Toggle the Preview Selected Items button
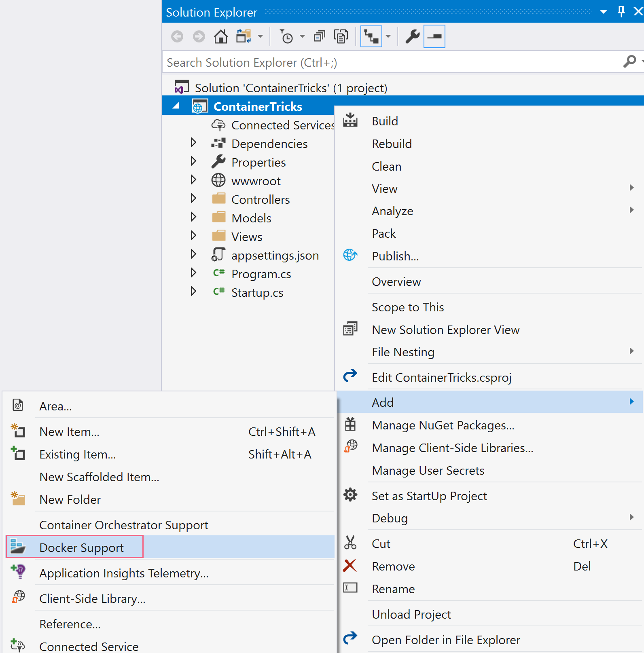The width and height of the screenshot is (644, 653). tap(434, 37)
